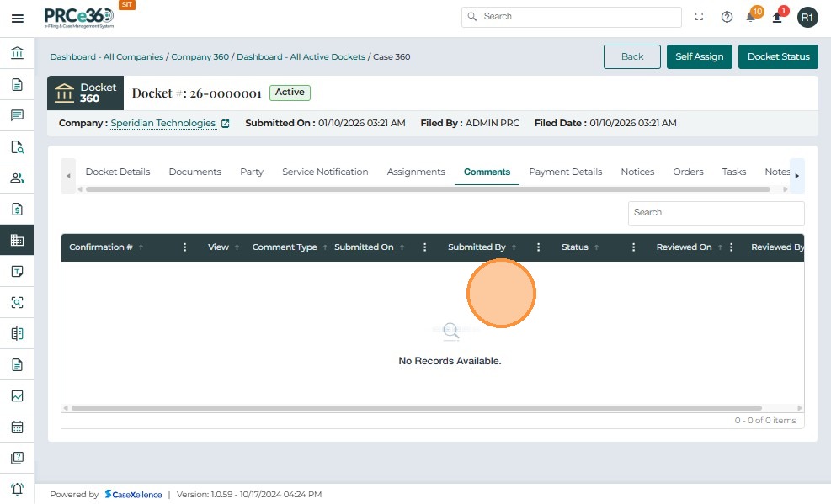
Task: Open the scan search sidebar icon
Action: pos(17,302)
